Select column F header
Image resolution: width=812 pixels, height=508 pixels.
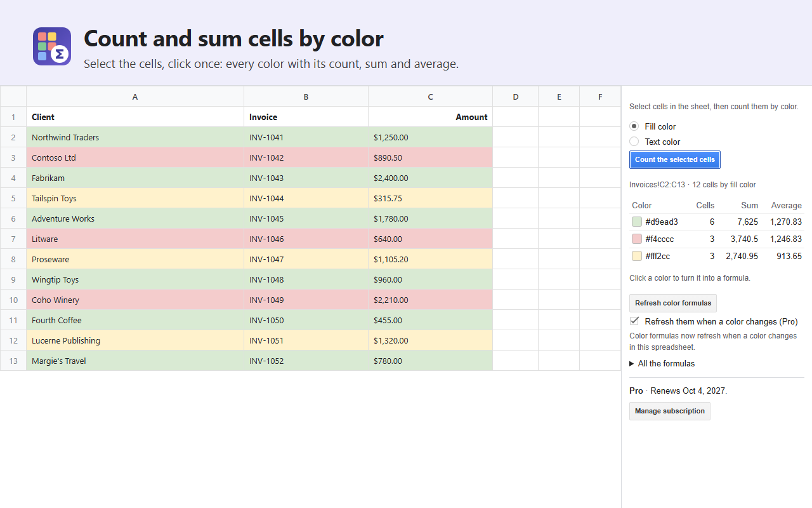(600, 97)
